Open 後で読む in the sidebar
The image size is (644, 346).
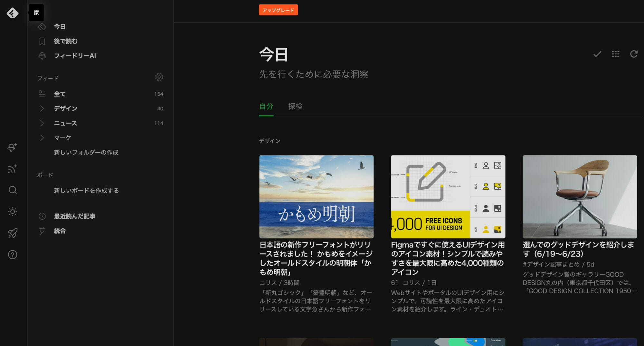pyautogui.click(x=65, y=41)
